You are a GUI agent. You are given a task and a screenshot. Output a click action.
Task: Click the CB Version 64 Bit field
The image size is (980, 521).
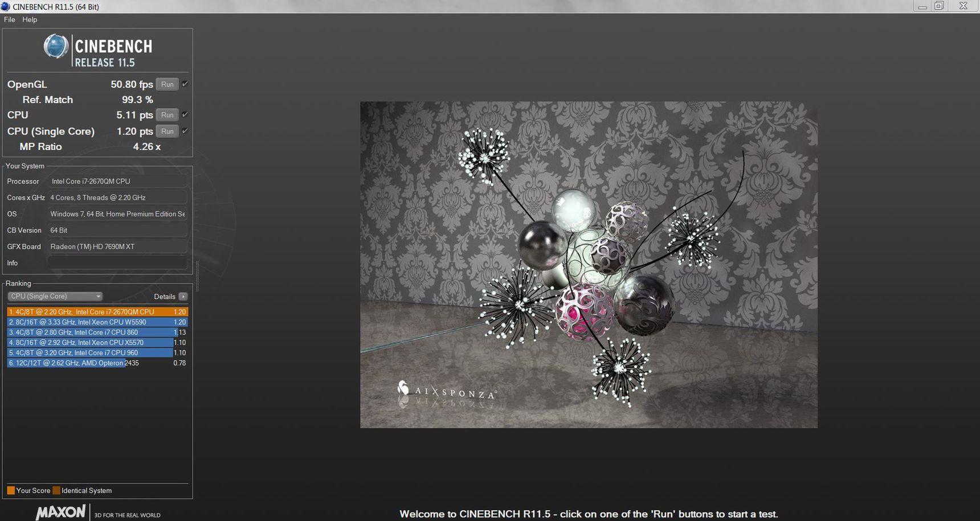(x=117, y=230)
